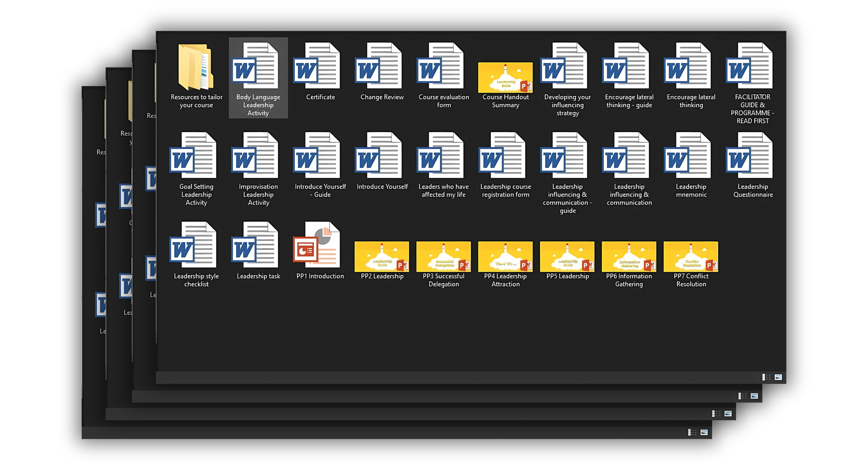The width and height of the screenshot is (868, 470).
Task: Select Course Handout Summary presentation thumbnail
Action: pyautogui.click(x=505, y=77)
